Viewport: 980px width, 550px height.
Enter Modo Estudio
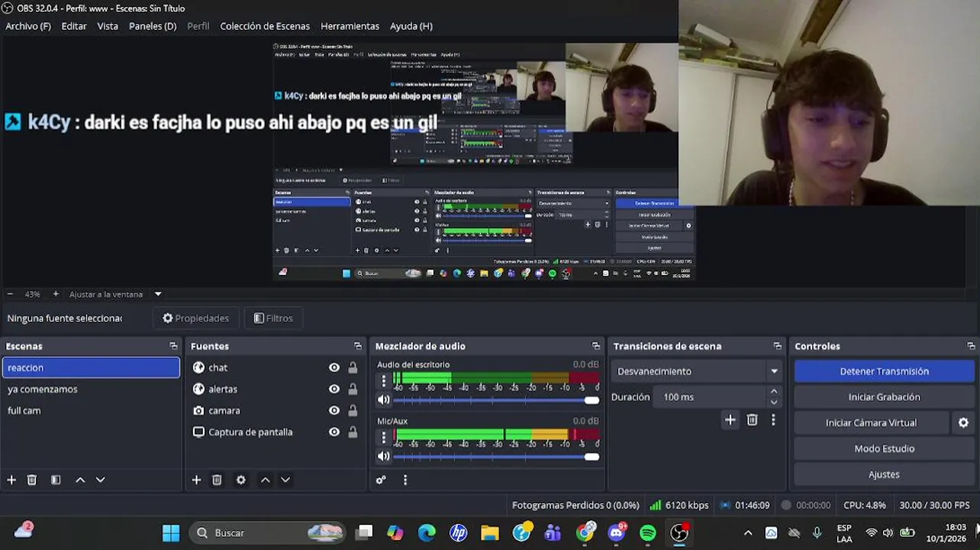[884, 448]
